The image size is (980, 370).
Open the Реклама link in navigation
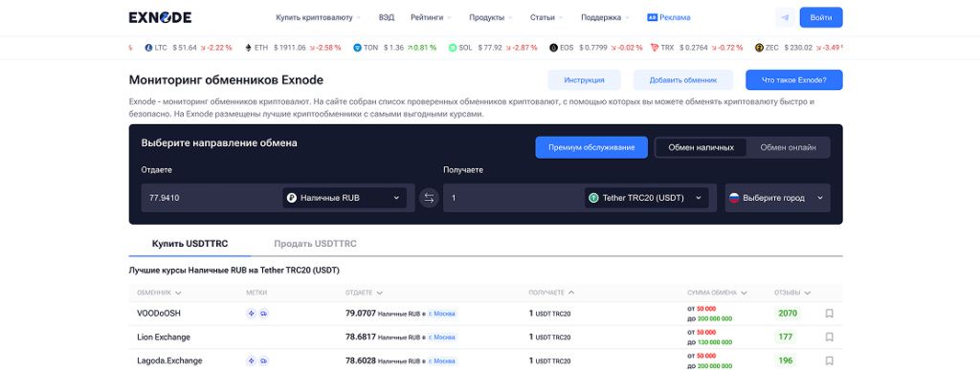669,17
